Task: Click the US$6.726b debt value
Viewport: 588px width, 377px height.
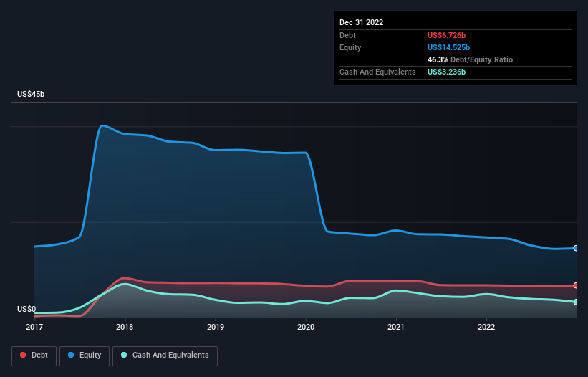Action: click(x=446, y=35)
